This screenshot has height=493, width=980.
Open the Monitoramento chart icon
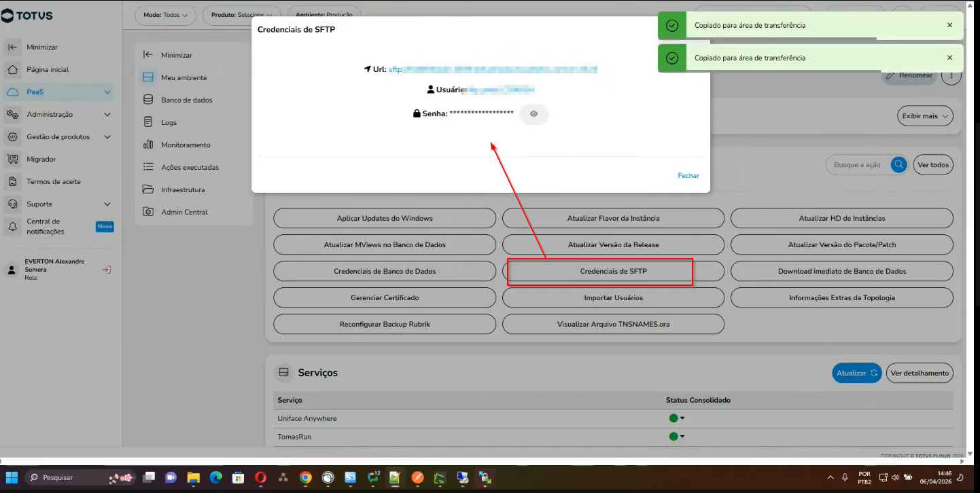(x=148, y=145)
